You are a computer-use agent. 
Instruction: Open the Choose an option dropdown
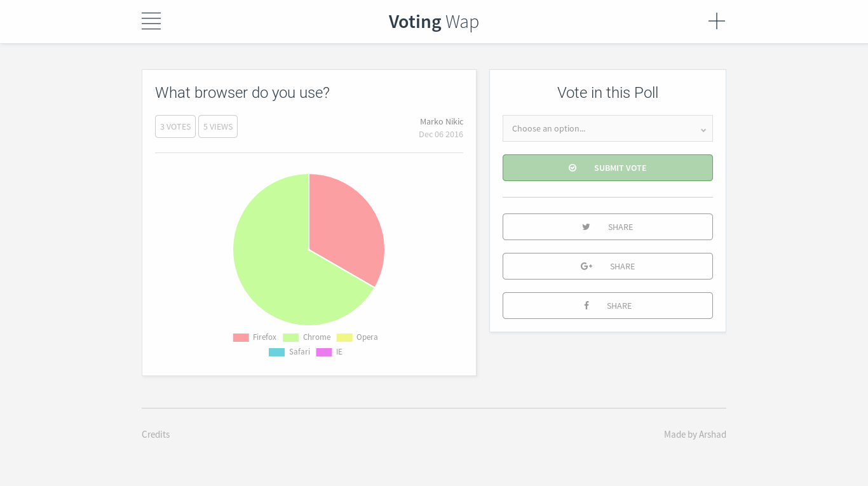607,128
